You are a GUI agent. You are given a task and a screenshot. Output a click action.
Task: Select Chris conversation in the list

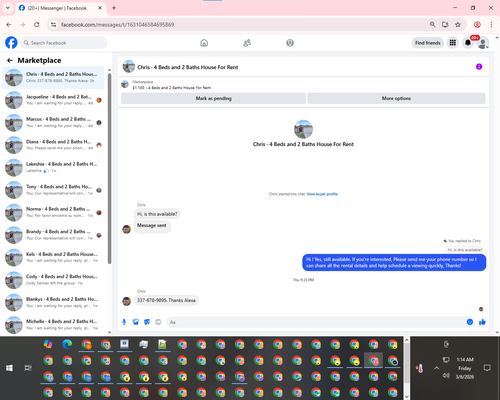tap(53, 77)
